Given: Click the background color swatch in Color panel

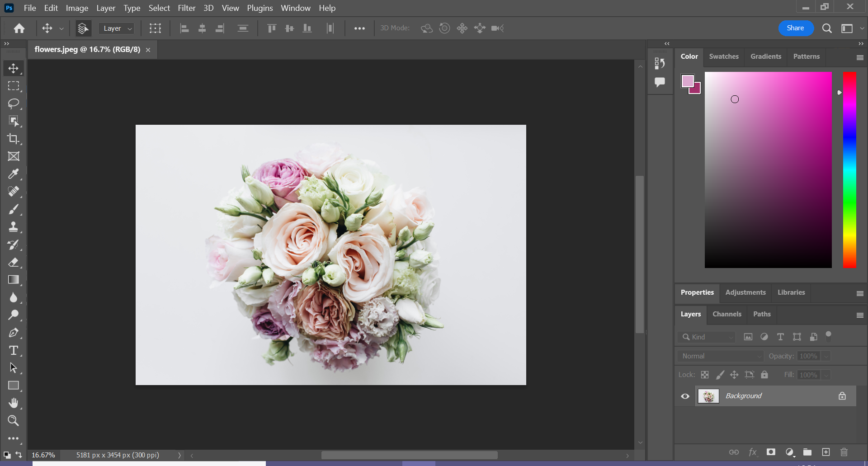Looking at the screenshot, I should [x=697, y=89].
